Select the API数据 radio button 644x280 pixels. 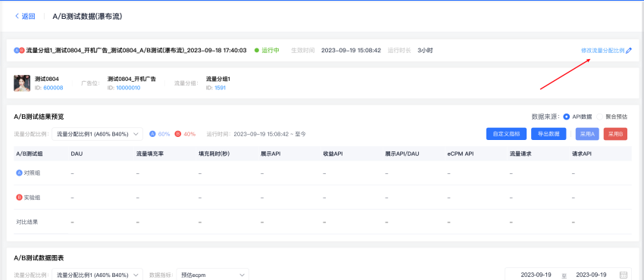[567, 117]
